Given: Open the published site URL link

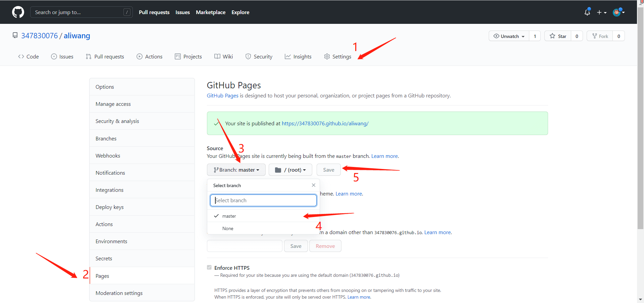Looking at the screenshot, I should pyautogui.click(x=325, y=123).
